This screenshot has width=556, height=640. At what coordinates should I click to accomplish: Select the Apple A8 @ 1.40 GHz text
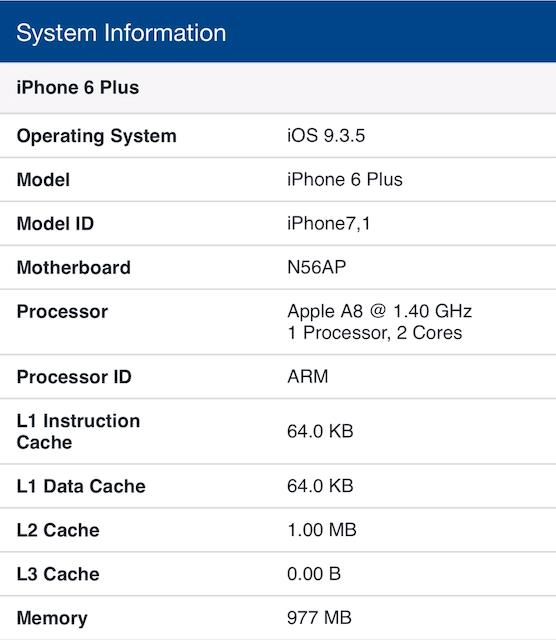coord(380,311)
